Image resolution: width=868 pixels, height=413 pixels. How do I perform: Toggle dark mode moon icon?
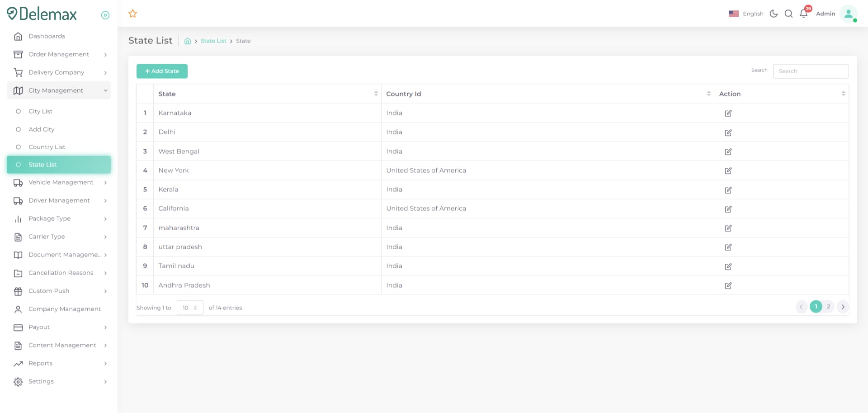774,14
